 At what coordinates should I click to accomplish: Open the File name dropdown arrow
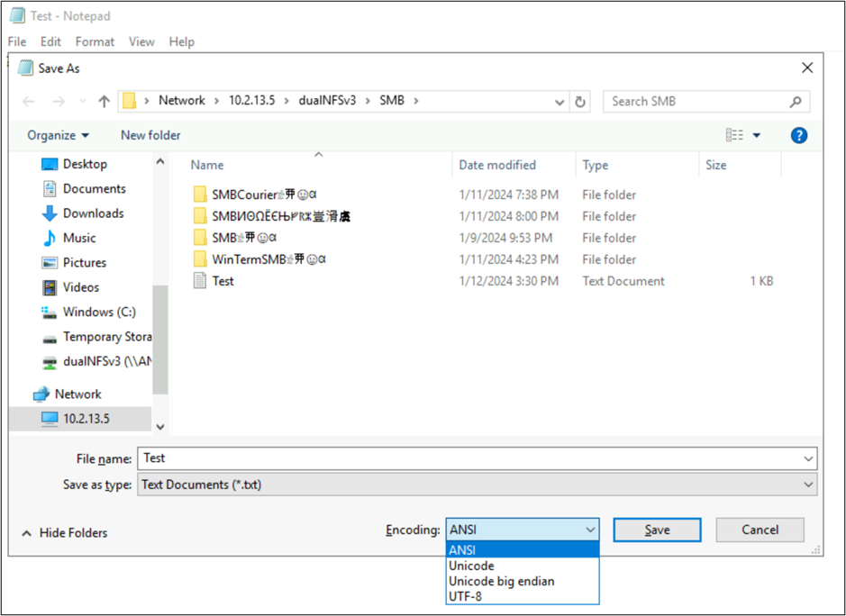(808, 459)
